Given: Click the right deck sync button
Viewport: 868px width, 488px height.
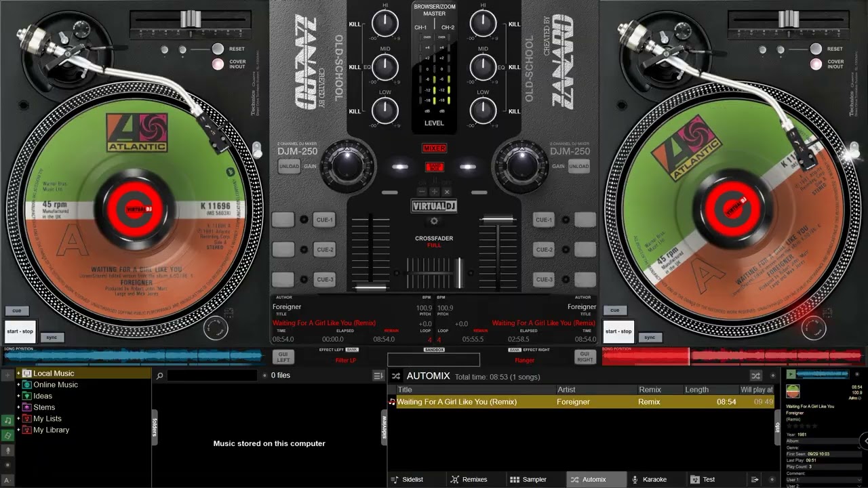Looking at the screenshot, I should (x=650, y=338).
